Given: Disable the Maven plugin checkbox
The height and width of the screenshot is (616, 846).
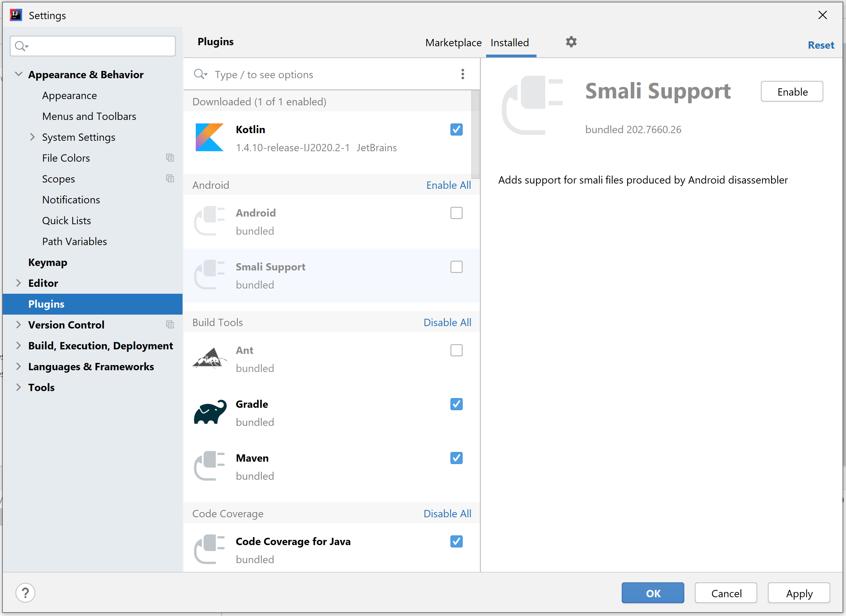Looking at the screenshot, I should pyautogui.click(x=456, y=458).
